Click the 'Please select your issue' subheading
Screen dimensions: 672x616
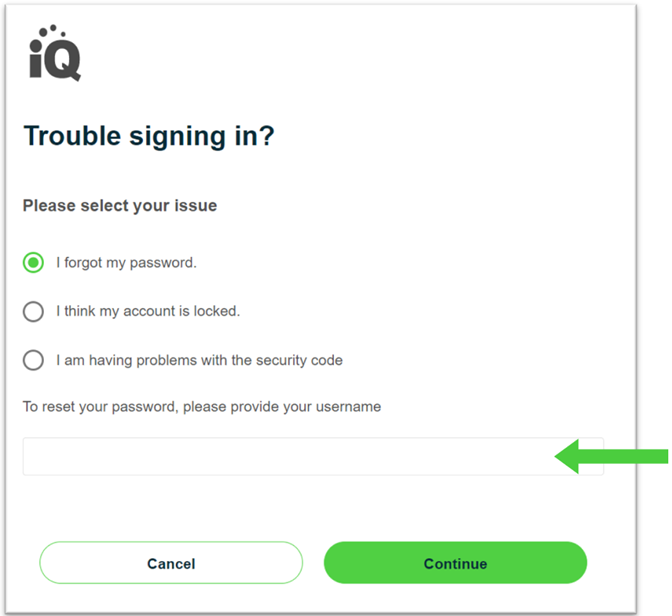120,206
